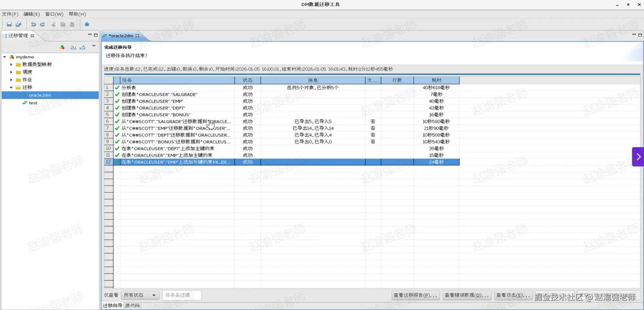The width and height of the screenshot is (644, 310).
Task: Click 查看迁移报告(P)... button
Action: tap(416, 295)
